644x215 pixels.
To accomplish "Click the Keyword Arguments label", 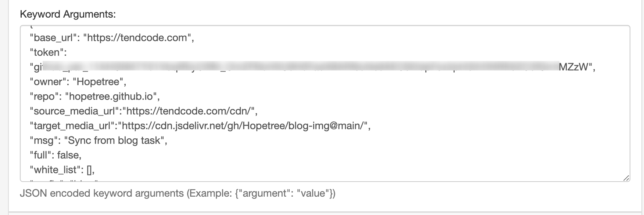I will (x=68, y=14).
